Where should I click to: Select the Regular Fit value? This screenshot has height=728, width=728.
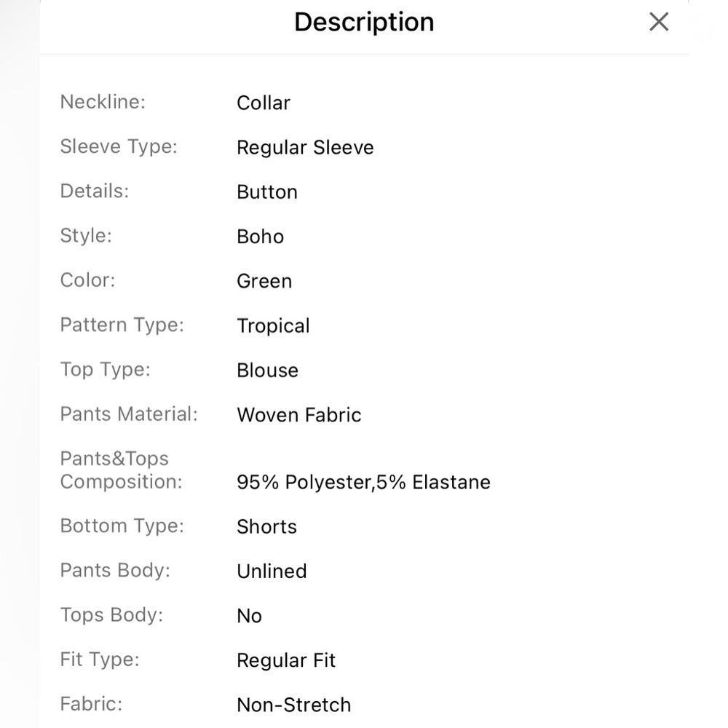point(286,661)
